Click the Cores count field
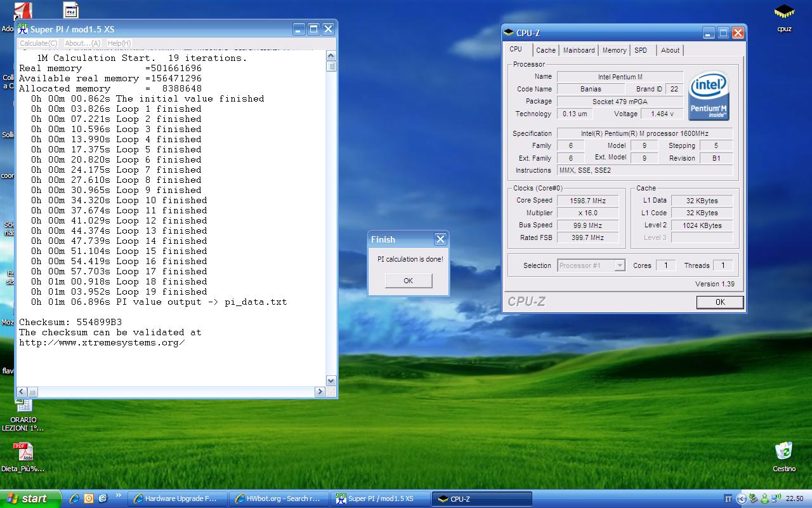Viewport: 812px width, 508px height. tap(665, 265)
